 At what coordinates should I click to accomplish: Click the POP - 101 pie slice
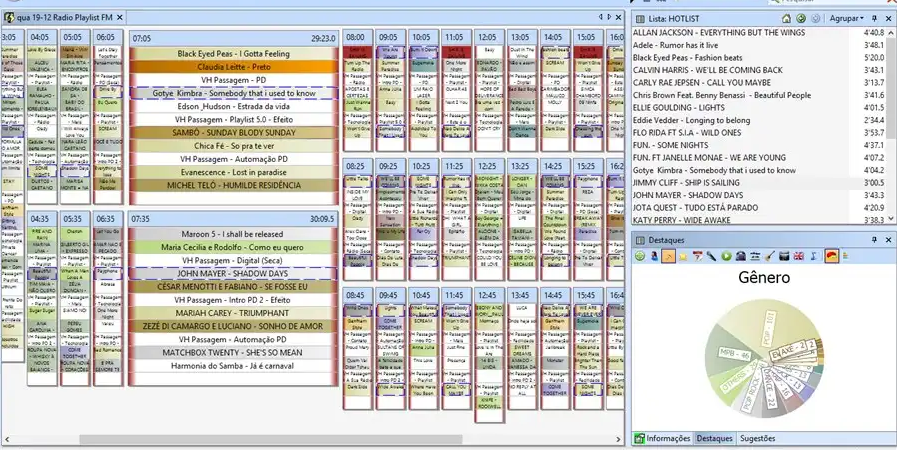coord(769,326)
